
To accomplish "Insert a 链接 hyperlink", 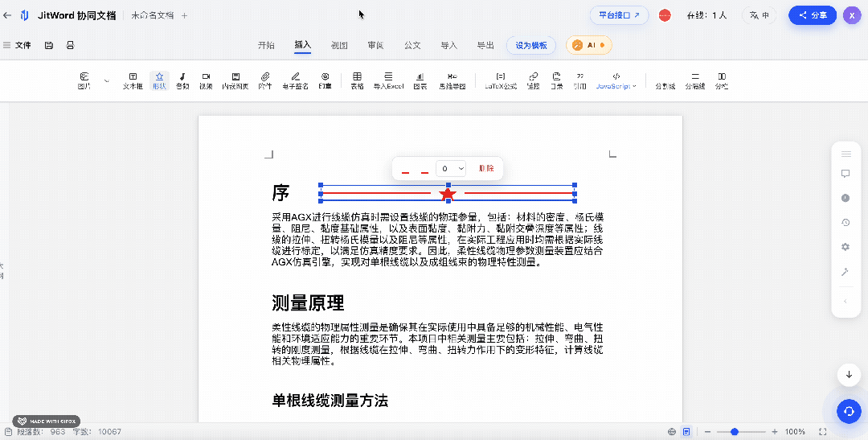I will (533, 80).
